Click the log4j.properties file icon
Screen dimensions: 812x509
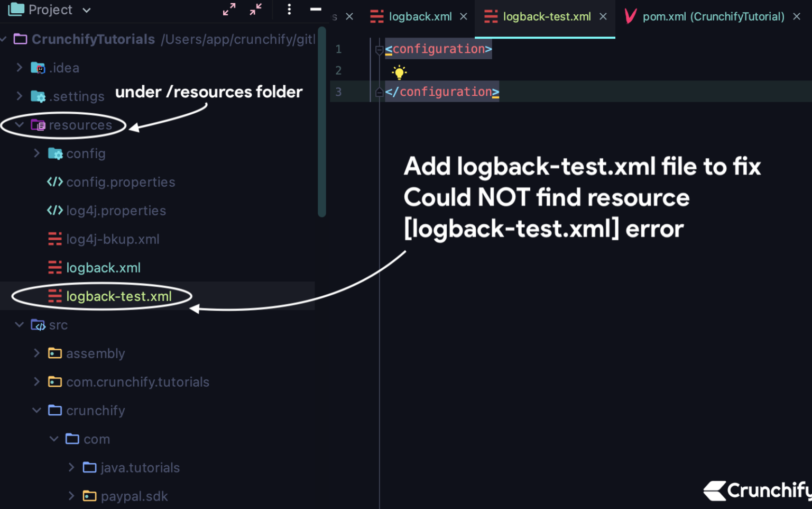[x=54, y=211]
